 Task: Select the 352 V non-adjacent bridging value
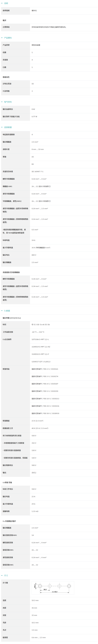click(34, 443)
